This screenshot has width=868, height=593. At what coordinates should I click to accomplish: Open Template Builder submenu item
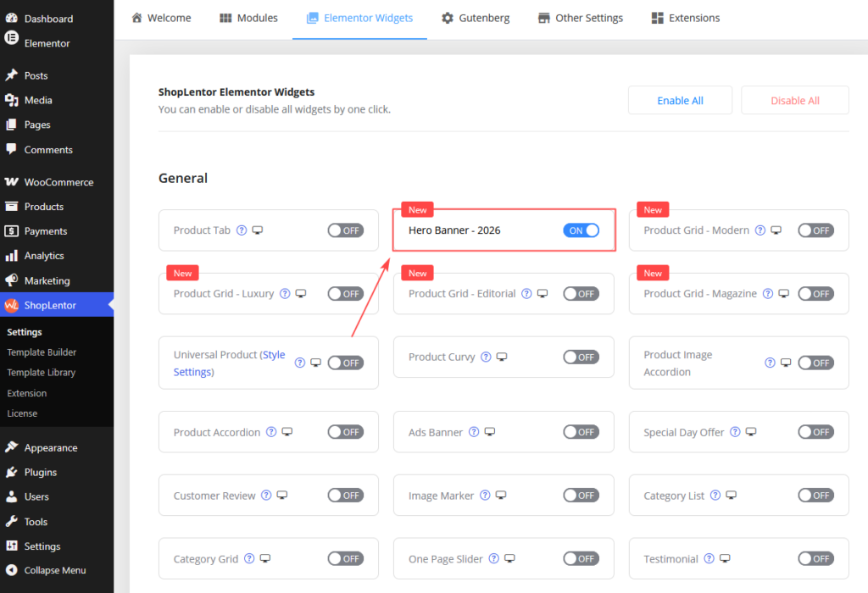42,352
